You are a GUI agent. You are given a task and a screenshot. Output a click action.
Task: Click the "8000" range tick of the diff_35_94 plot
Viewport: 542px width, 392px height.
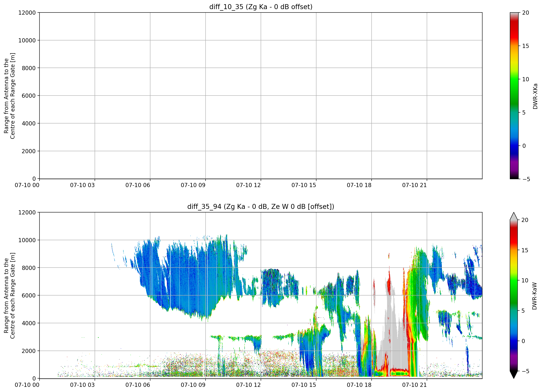click(x=29, y=268)
